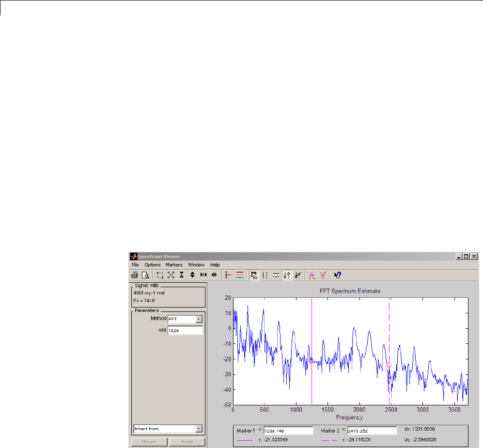The image size is (483, 448).
Task: Click the Peaks marker icon
Action: click(x=312, y=275)
